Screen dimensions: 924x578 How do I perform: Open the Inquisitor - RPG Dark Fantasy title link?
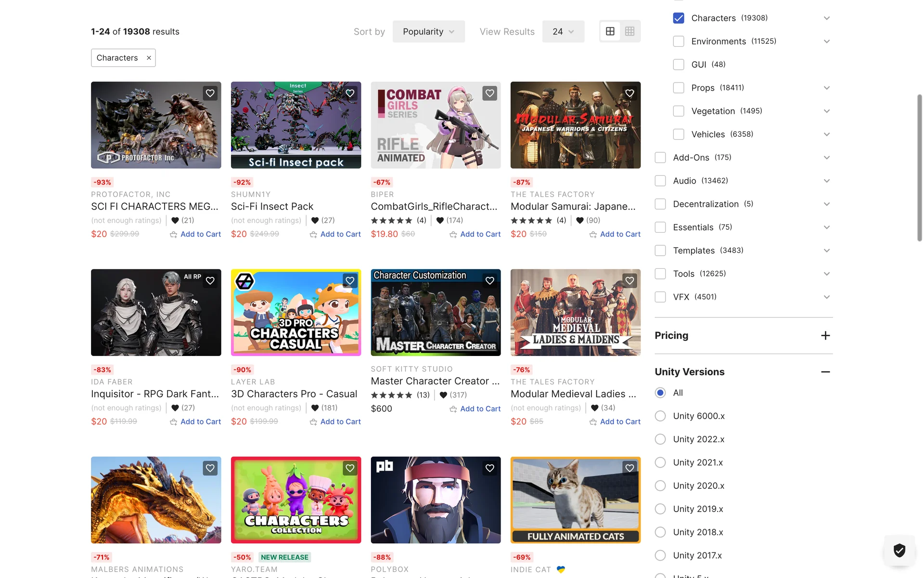pyautogui.click(x=155, y=394)
